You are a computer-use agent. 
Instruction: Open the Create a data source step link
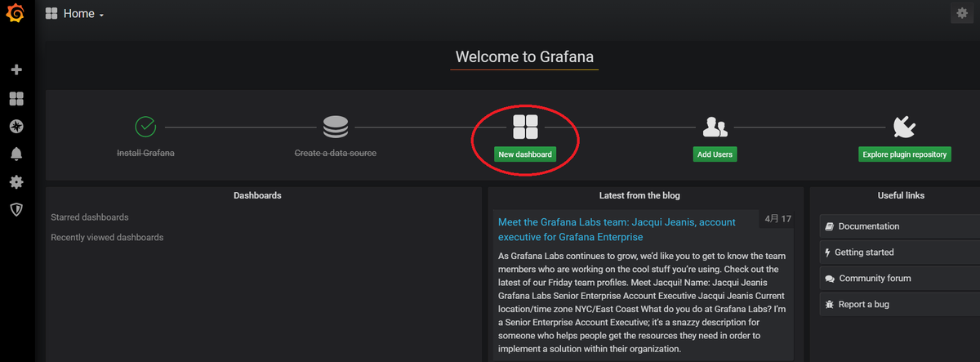tap(335, 153)
